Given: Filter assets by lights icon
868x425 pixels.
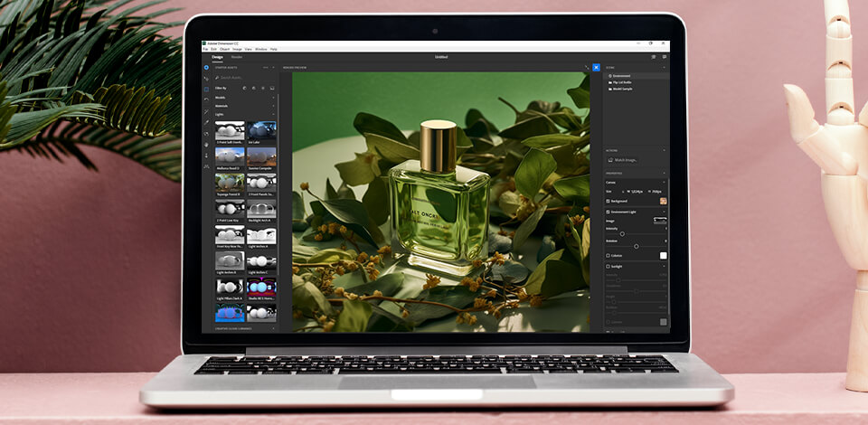Looking at the screenshot, I should tap(263, 88).
